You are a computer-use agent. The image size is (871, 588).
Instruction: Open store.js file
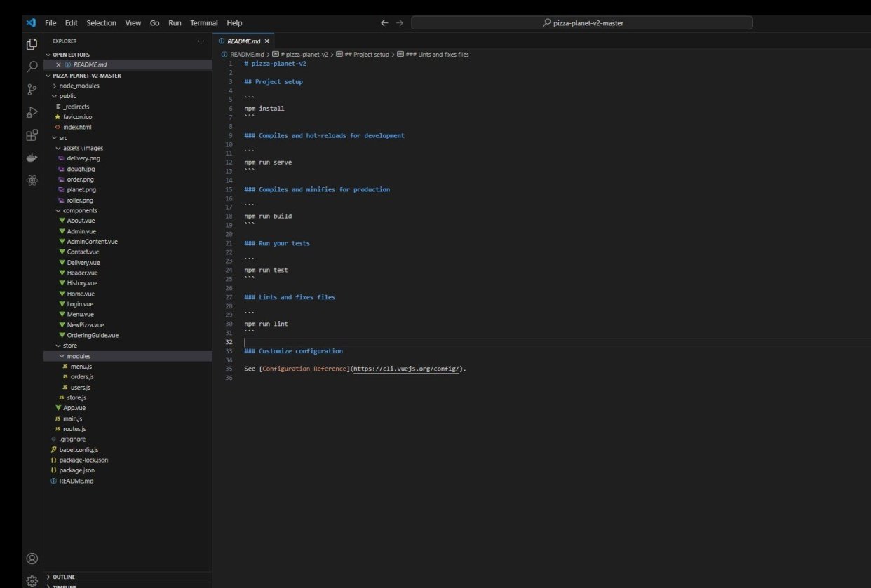click(128, 397)
